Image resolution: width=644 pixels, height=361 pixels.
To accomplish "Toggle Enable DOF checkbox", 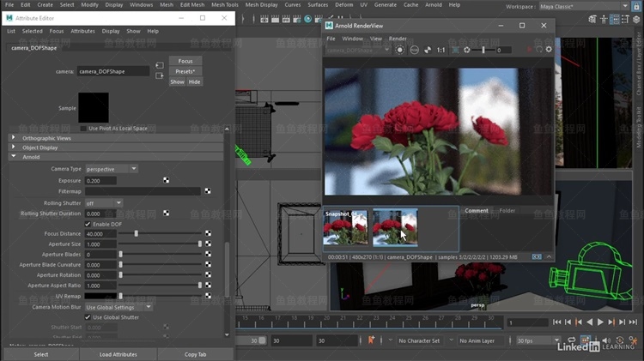I will click(x=88, y=224).
